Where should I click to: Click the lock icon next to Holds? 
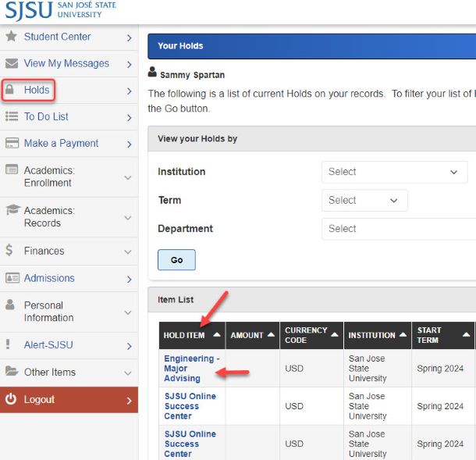click(x=10, y=90)
